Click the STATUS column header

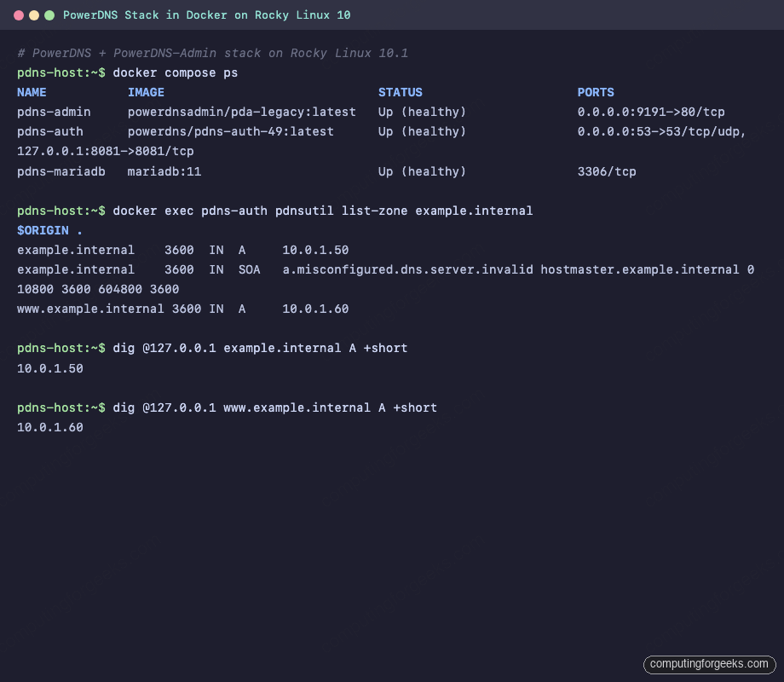click(x=400, y=93)
